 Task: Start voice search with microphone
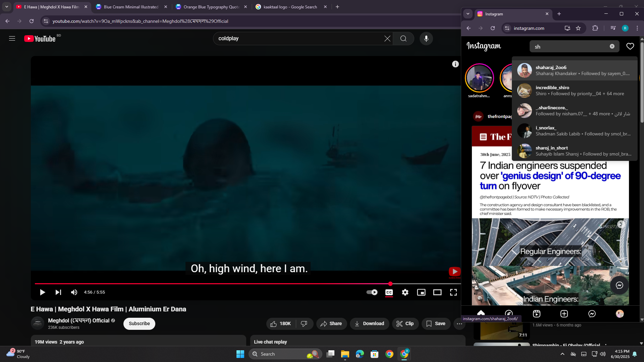[426, 39]
